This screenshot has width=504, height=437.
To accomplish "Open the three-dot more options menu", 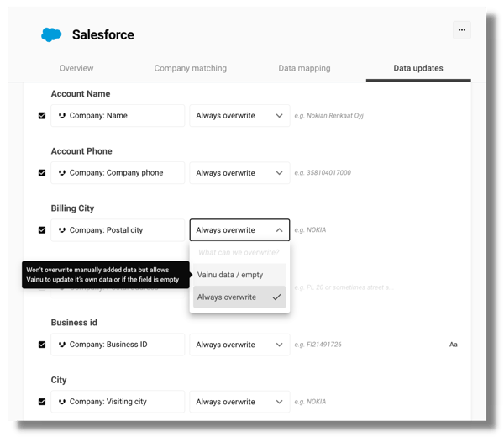I will (461, 30).
